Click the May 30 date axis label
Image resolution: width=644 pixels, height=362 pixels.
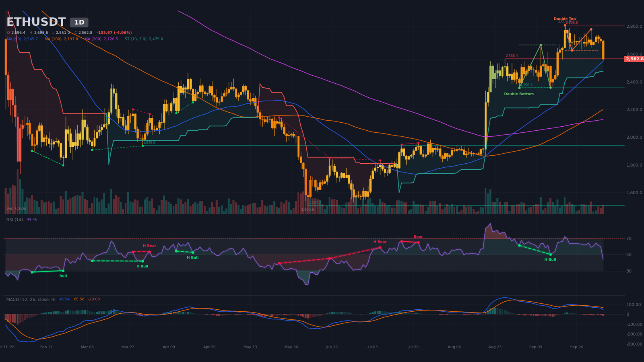tap(291, 347)
